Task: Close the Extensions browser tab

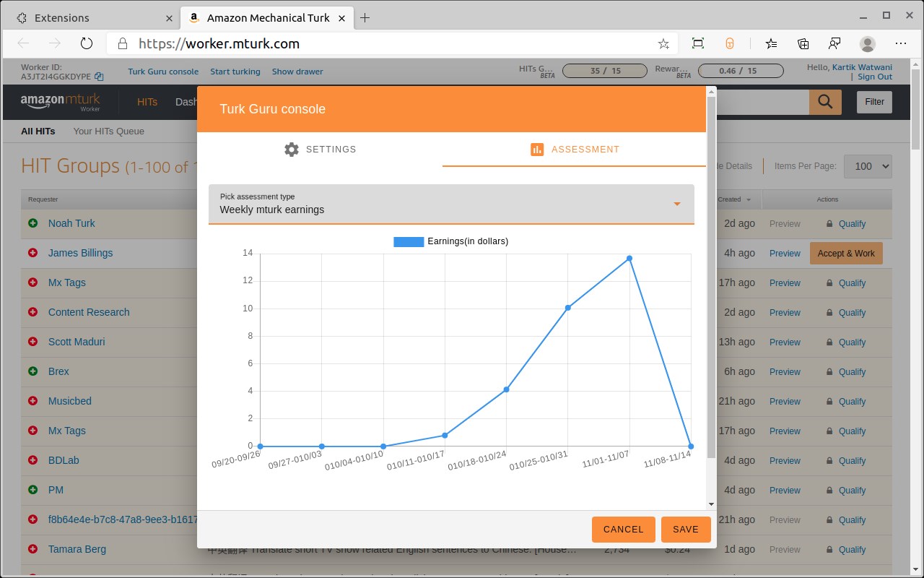Action: point(169,17)
